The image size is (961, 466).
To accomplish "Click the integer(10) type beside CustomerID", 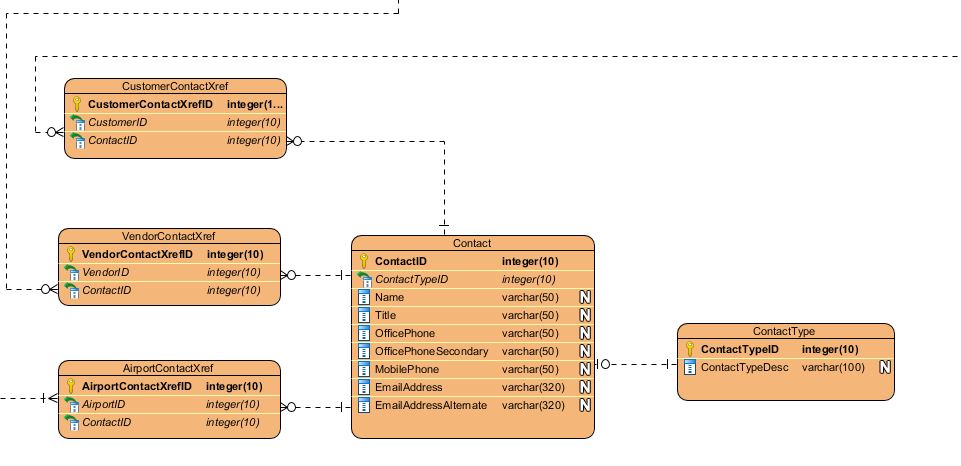I will pos(254,123).
